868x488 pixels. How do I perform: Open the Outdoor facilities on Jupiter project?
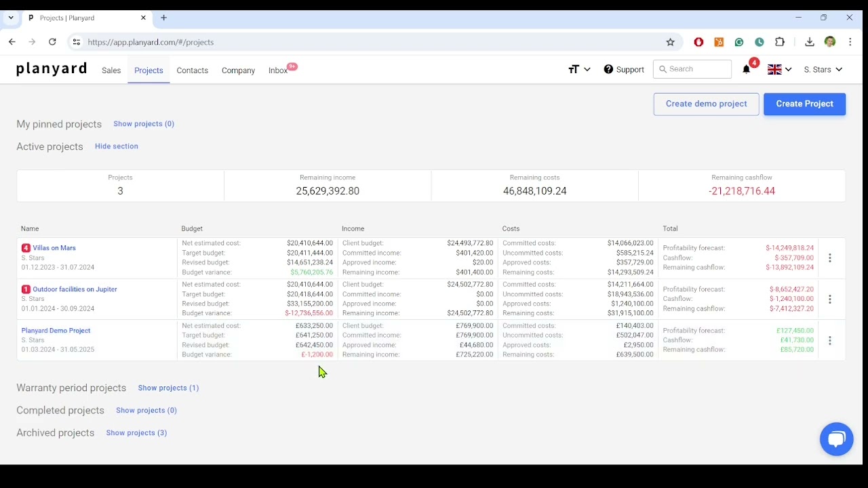click(x=75, y=289)
